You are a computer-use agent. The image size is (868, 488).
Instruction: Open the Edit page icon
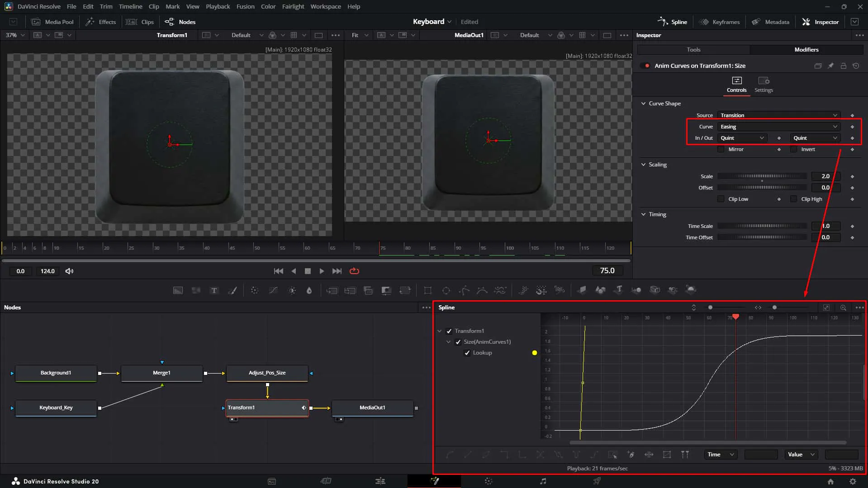click(x=380, y=481)
